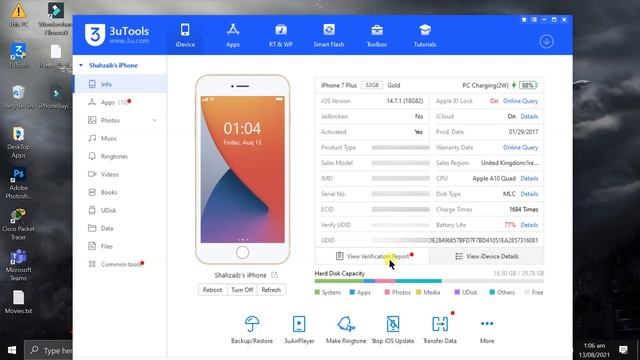Open the notification center icon
Viewport: 640px width, 360px height.
623,350
